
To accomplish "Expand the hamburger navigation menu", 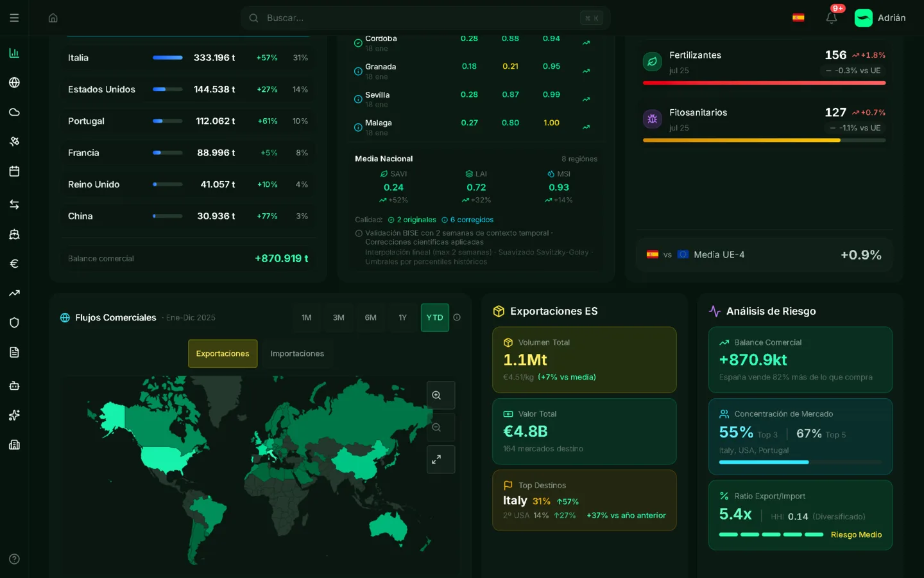I will (x=14, y=18).
